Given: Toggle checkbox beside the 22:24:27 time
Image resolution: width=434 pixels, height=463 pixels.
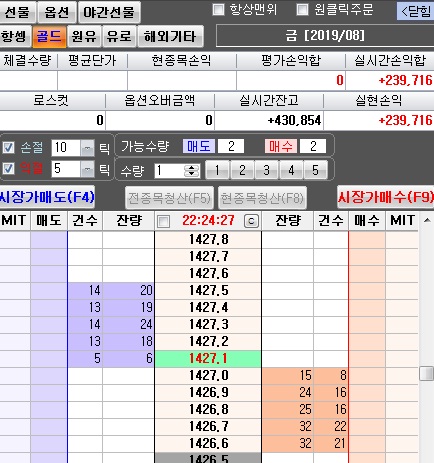Looking at the screenshot, I should (163, 221).
